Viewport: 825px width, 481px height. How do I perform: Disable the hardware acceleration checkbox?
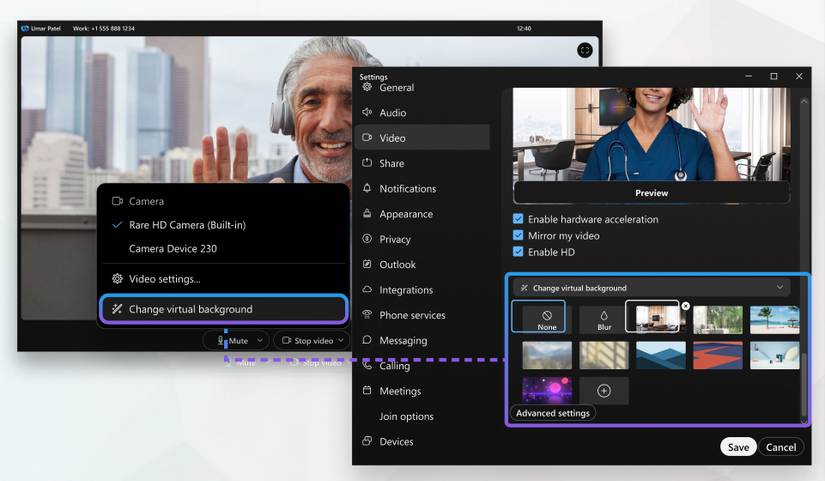[518, 219]
